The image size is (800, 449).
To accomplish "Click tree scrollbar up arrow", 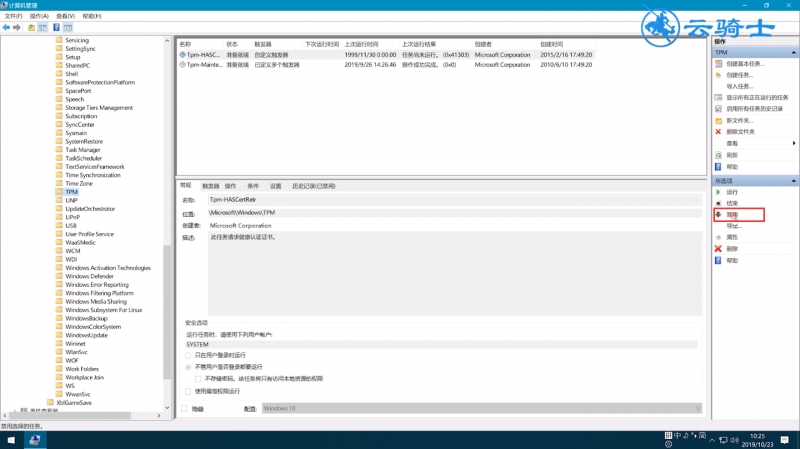I will click(167, 40).
